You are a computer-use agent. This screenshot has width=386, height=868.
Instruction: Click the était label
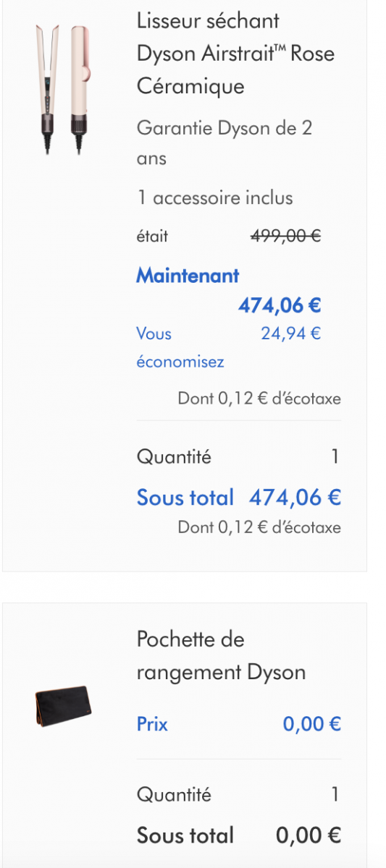click(x=152, y=237)
